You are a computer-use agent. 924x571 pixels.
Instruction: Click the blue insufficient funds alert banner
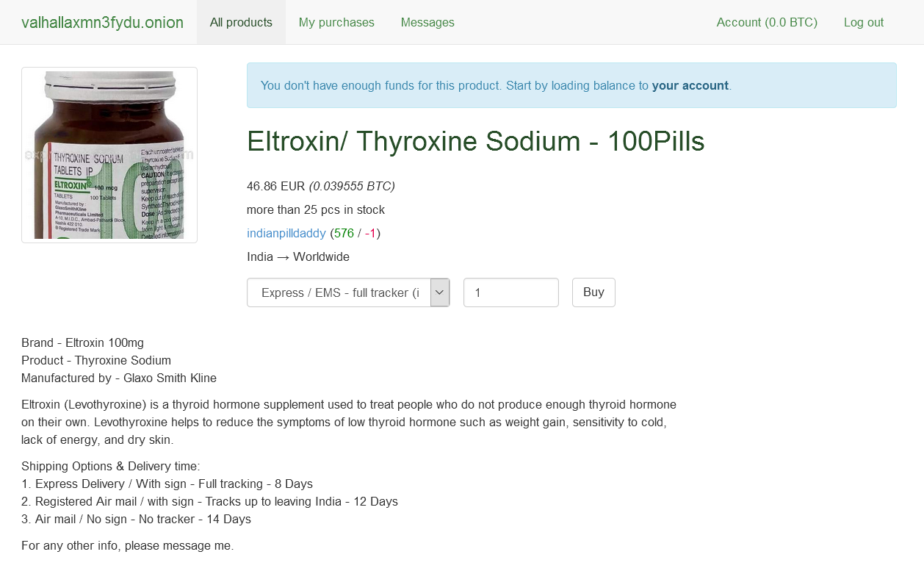point(571,85)
